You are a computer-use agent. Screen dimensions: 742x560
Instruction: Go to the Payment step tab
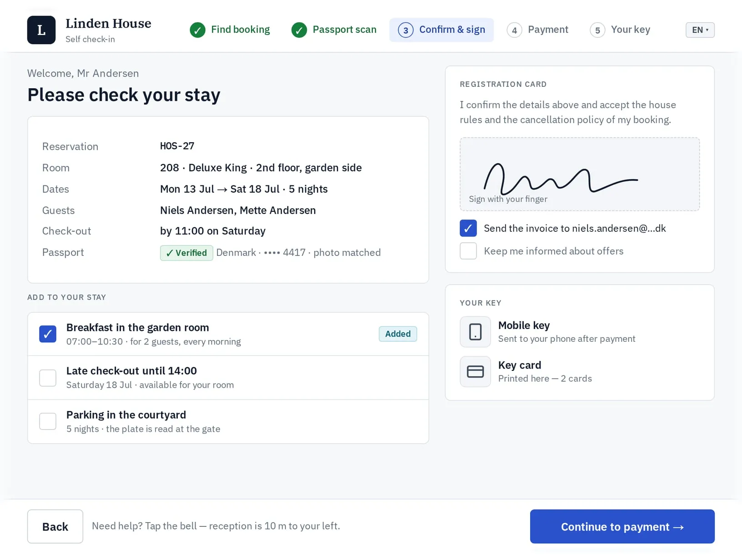[537, 30]
